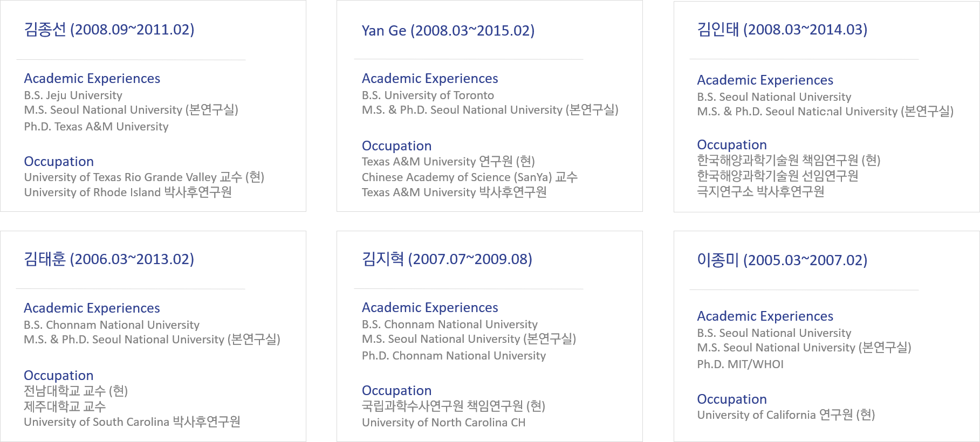Click the 김인태 (2008.03~2014.03) heading
980x442 pixels.
pos(782,29)
